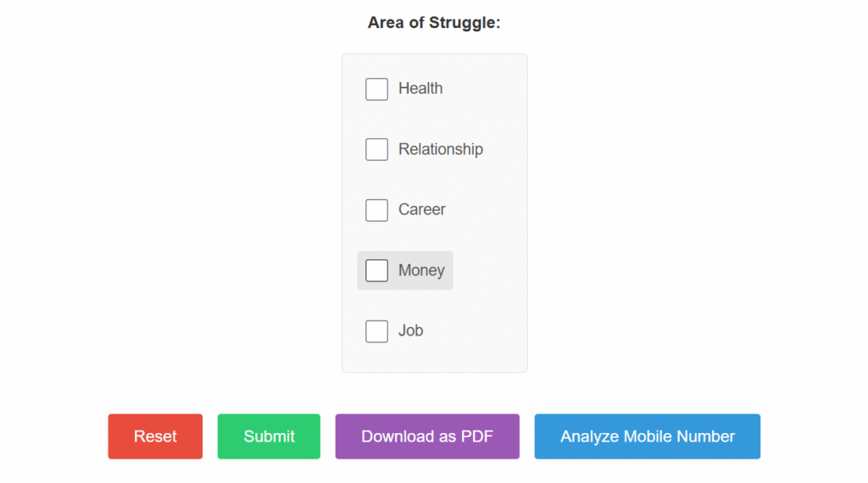
Task: Check the Health checkbox
Action: 376,89
